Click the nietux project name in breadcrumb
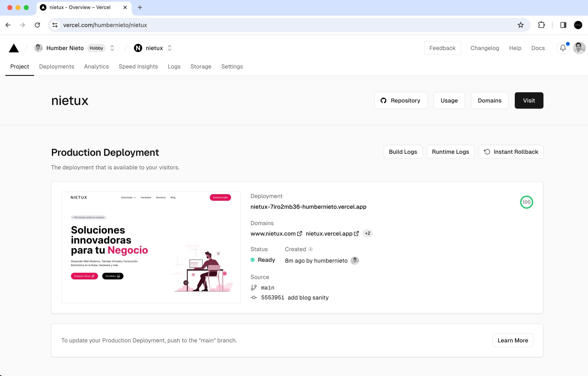The height and width of the screenshot is (376, 588). pyautogui.click(x=154, y=48)
